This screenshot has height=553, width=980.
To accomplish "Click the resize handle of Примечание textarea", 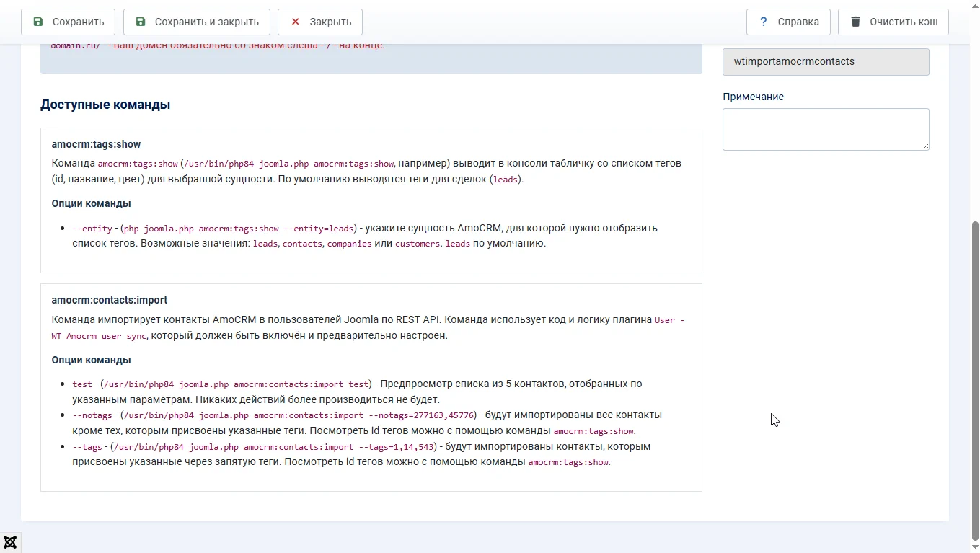I will [925, 146].
